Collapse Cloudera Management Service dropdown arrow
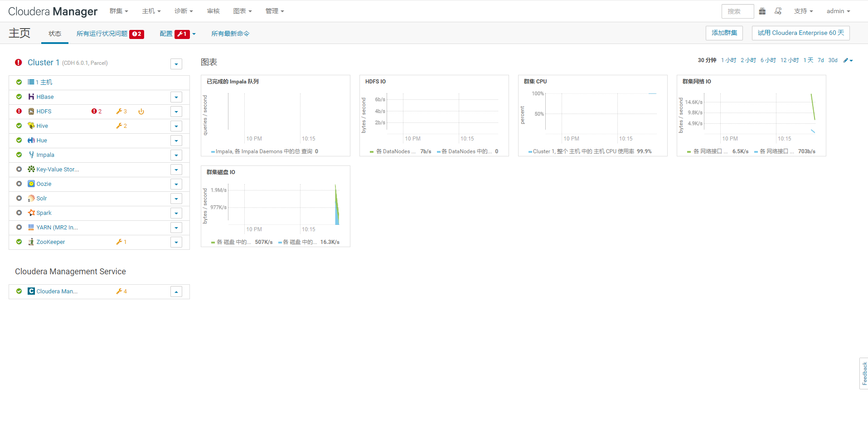868x423 pixels. [x=176, y=292]
